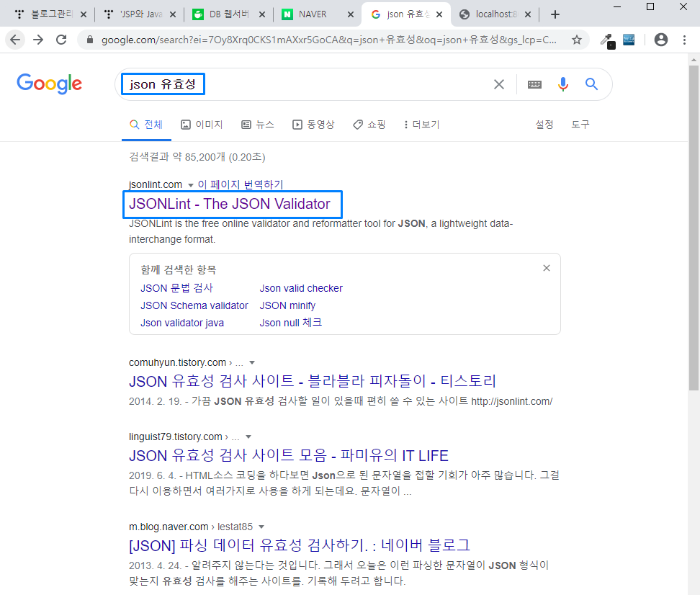Click the 이 페이지 번역하기 link
Screen dimensions: 700x595
click(x=241, y=184)
